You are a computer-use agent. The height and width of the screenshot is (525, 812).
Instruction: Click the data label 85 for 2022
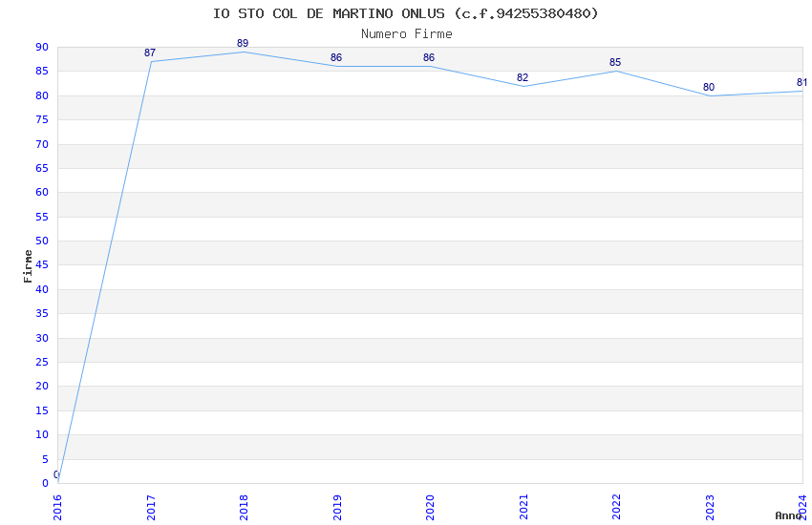[x=615, y=63]
